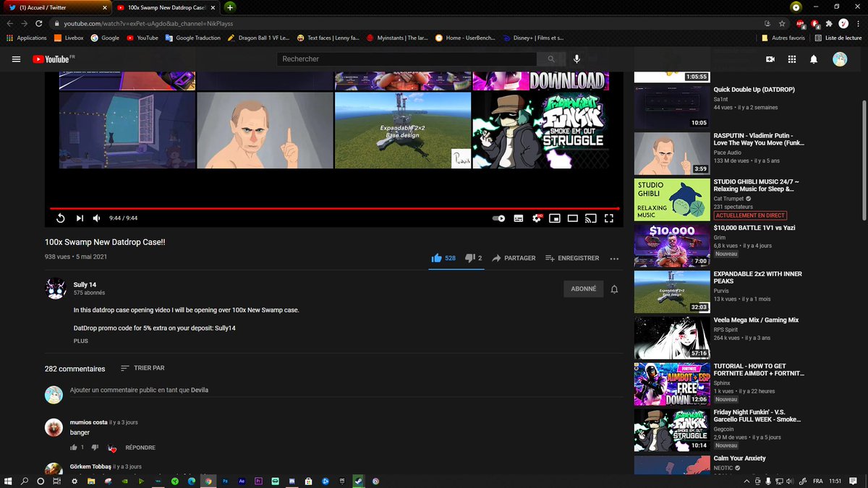This screenshot has height=488, width=868.
Task: Open the YouTube hamburger guide menu
Action: (16, 59)
